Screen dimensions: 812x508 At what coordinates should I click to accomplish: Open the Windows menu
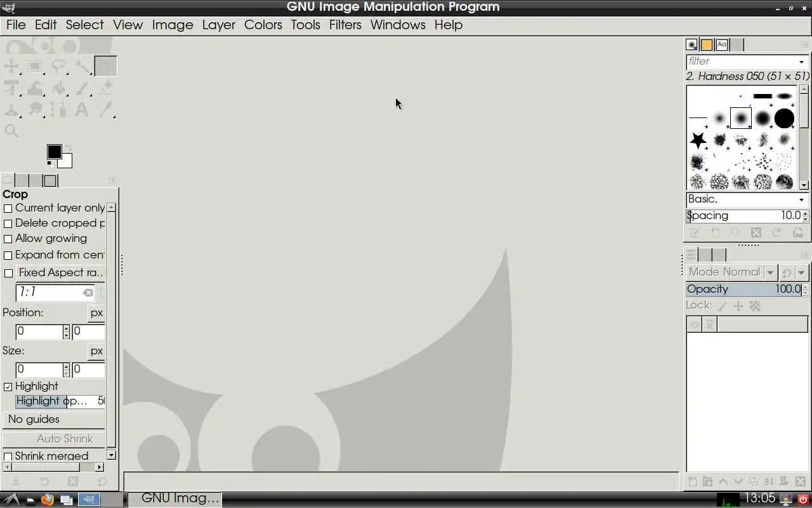tap(398, 25)
